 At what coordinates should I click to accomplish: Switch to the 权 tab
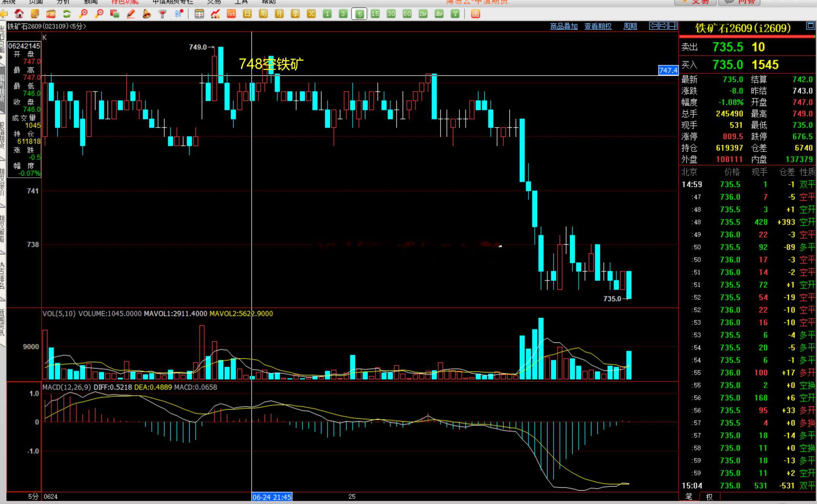click(x=709, y=496)
